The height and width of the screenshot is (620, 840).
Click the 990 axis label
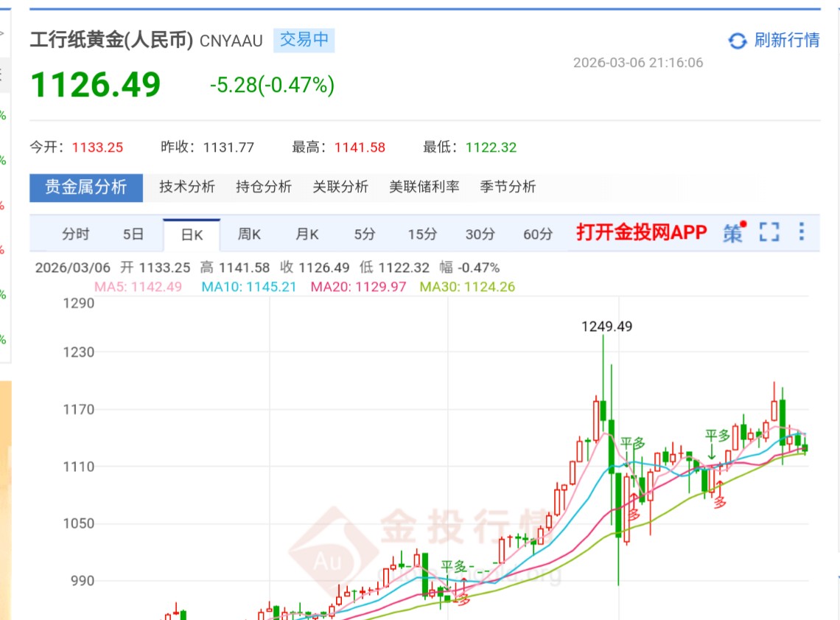[x=83, y=581]
